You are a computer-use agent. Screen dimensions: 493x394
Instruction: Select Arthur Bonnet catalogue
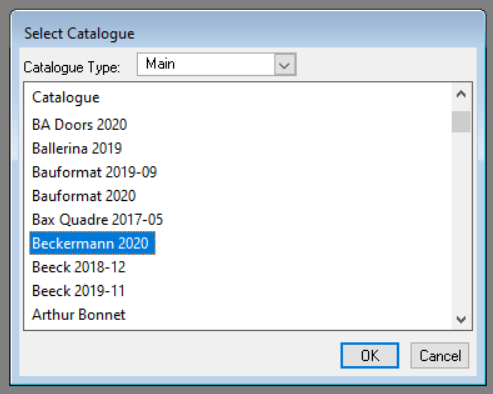pyautogui.click(x=79, y=315)
